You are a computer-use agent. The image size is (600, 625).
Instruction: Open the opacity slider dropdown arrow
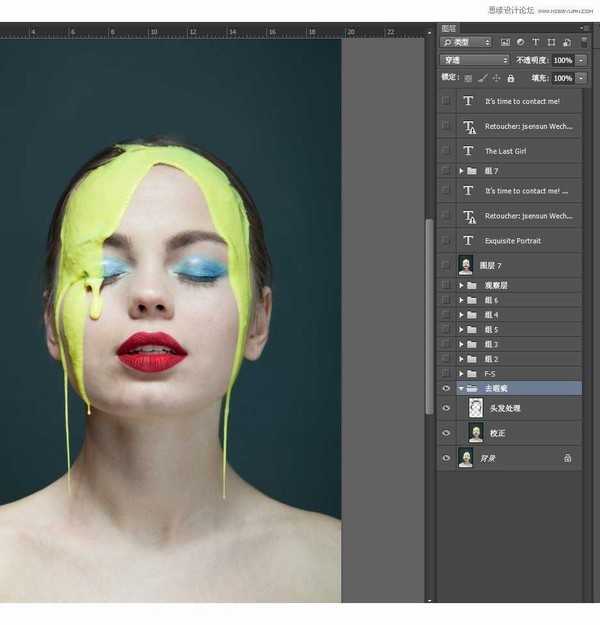[582, 60]
